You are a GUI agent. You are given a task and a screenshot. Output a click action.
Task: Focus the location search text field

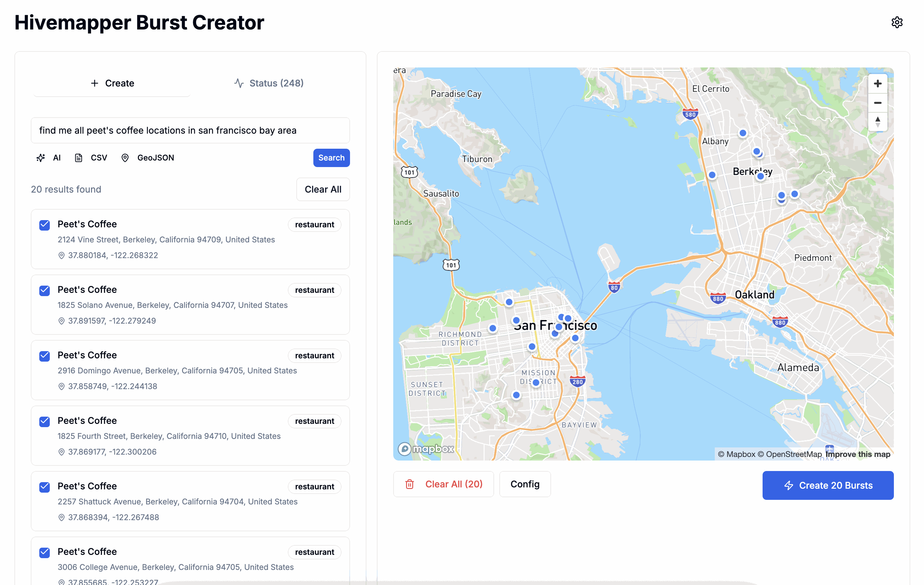coord(190,130)
